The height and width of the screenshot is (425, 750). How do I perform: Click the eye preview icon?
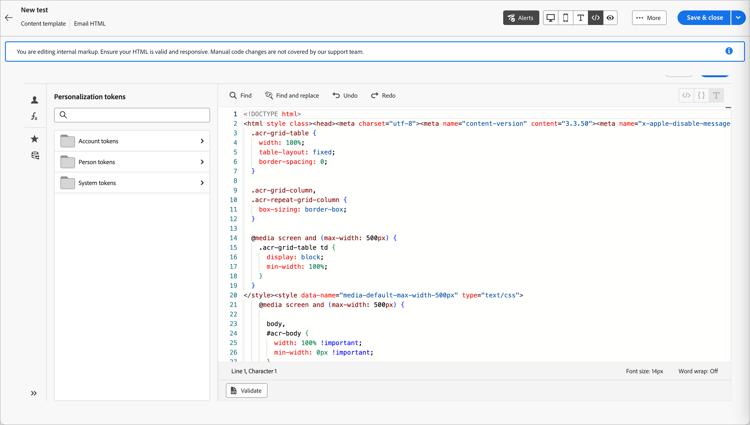tap(610, 17)
